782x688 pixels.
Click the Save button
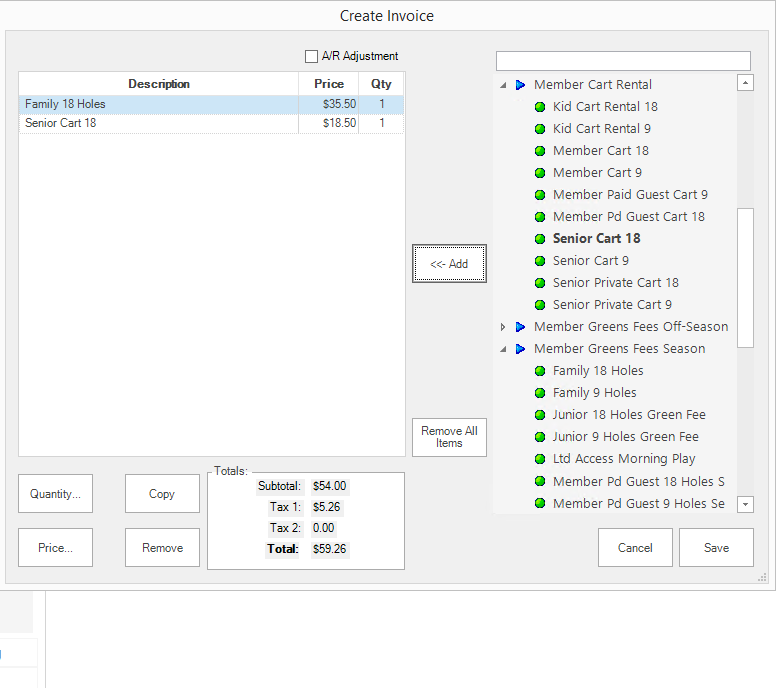pyautogui.click(x=716, y=548)
